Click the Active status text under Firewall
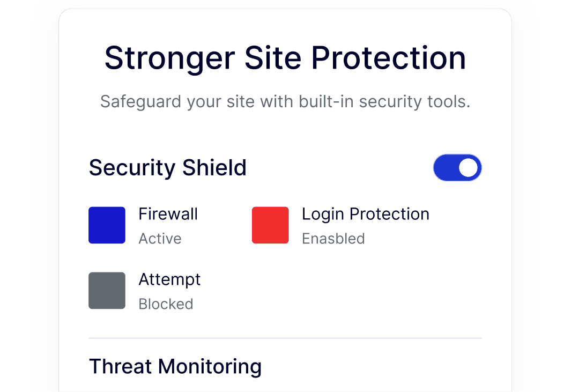This screenshot has width=571, height=392. [160, 239]
